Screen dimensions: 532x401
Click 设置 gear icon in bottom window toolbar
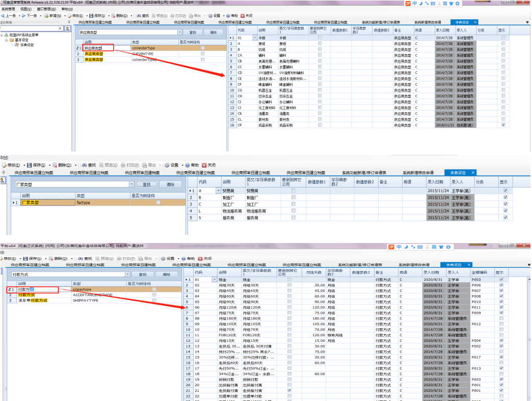pos(163,258)
